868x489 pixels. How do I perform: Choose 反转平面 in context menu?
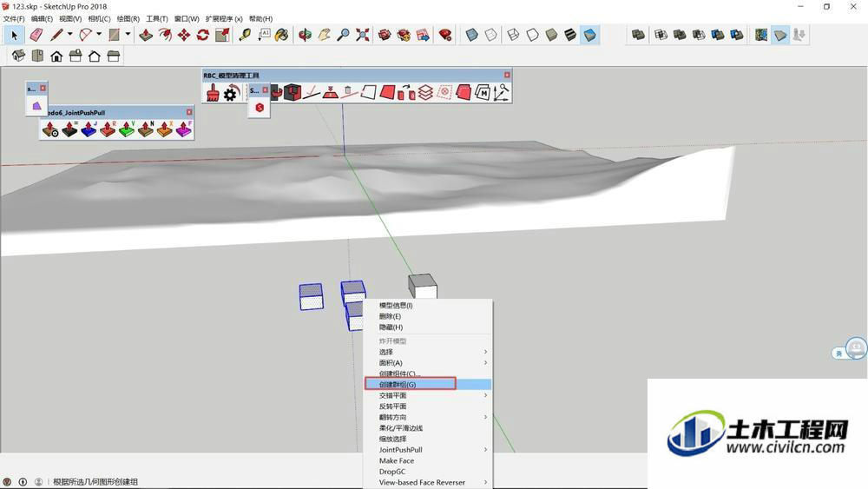click(x=427, y=406)
